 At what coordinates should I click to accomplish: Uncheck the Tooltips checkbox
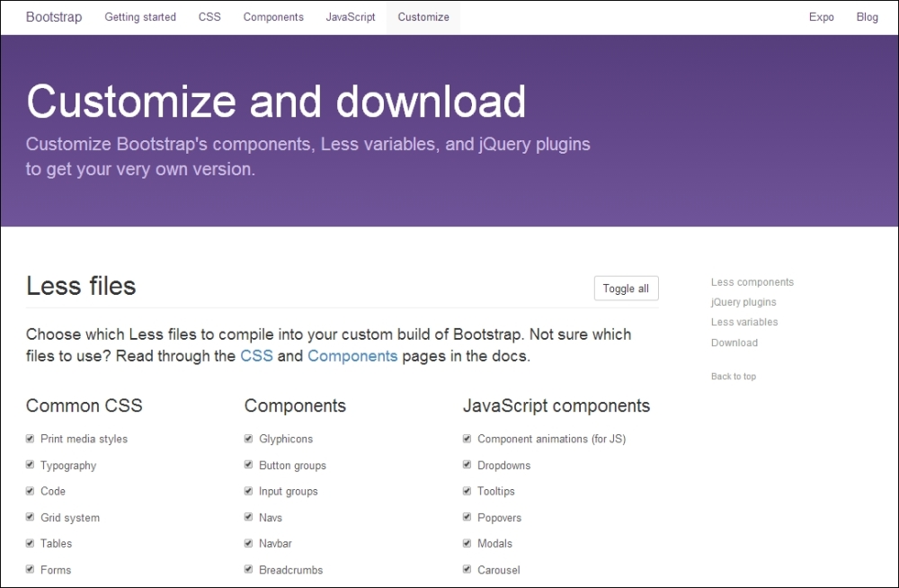coord(467,491)
